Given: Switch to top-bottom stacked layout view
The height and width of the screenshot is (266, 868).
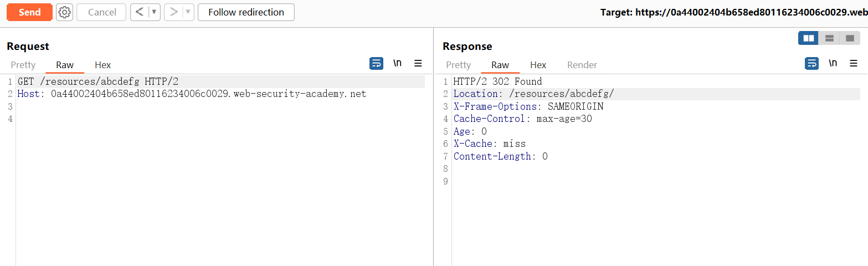Looking at the screenshot, I should (829, 38).
